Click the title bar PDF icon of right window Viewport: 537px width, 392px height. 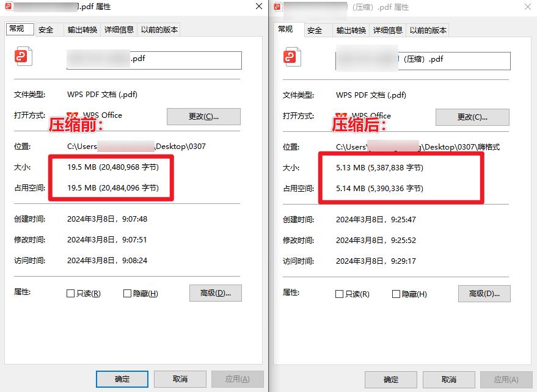tap(277, 6)
